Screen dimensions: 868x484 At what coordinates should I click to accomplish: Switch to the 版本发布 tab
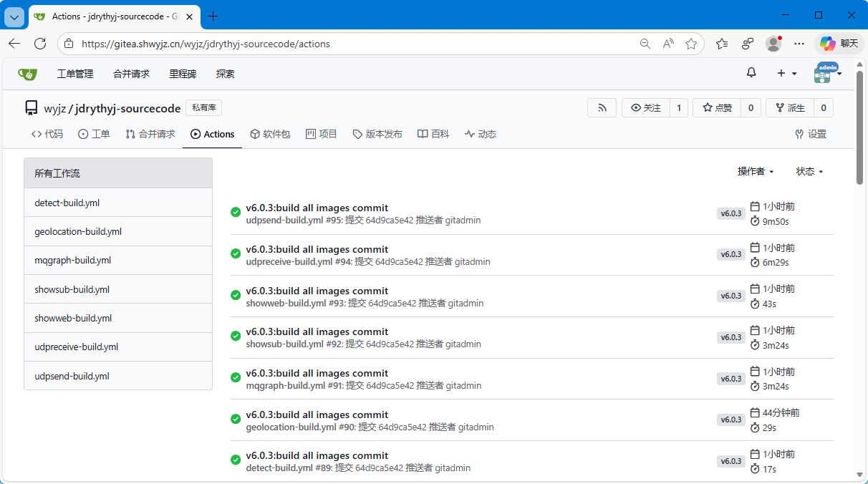(377, 134)
